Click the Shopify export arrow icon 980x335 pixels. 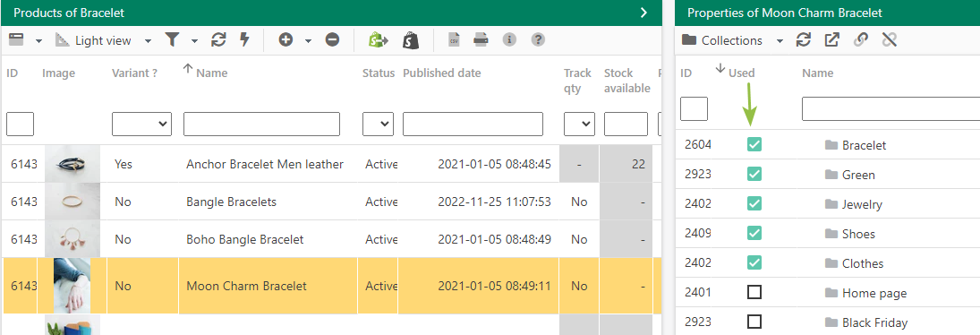[x=378, y=40]
